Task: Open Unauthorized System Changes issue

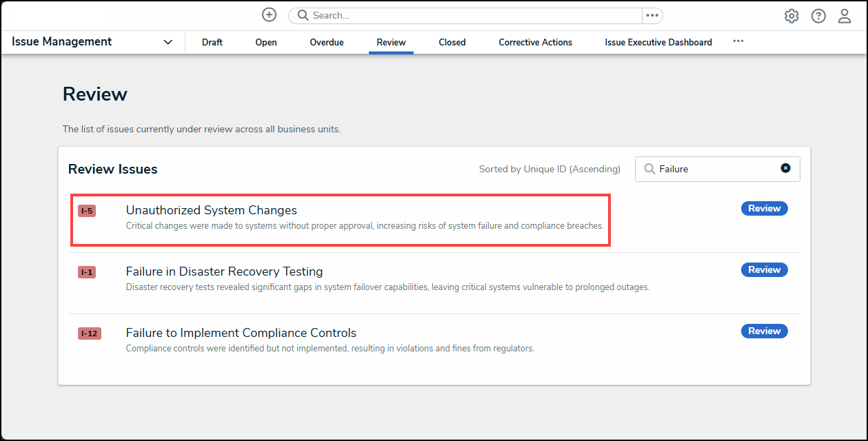Action: pyautogui.click(x=211, y=210)
